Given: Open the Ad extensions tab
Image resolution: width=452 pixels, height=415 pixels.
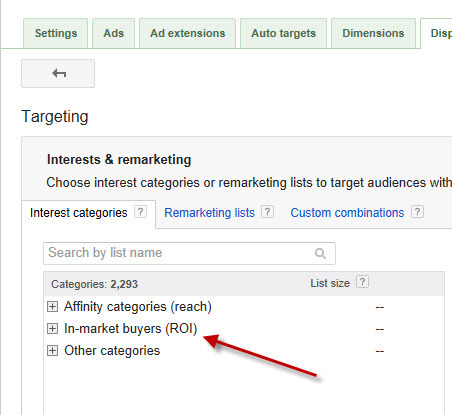Looking at the screenshot, I should (187, 33).
